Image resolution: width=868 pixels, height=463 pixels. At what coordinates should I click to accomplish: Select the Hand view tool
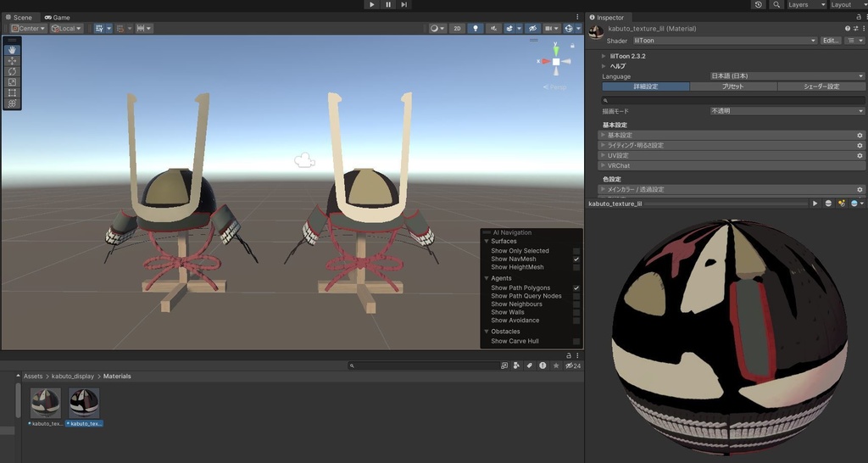(x=12, y=50)
